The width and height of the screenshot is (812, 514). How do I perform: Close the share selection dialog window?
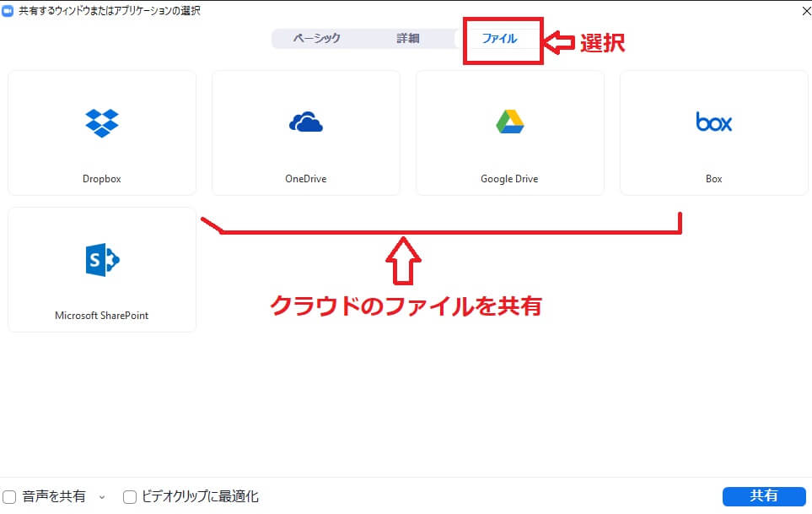[801, 10]
